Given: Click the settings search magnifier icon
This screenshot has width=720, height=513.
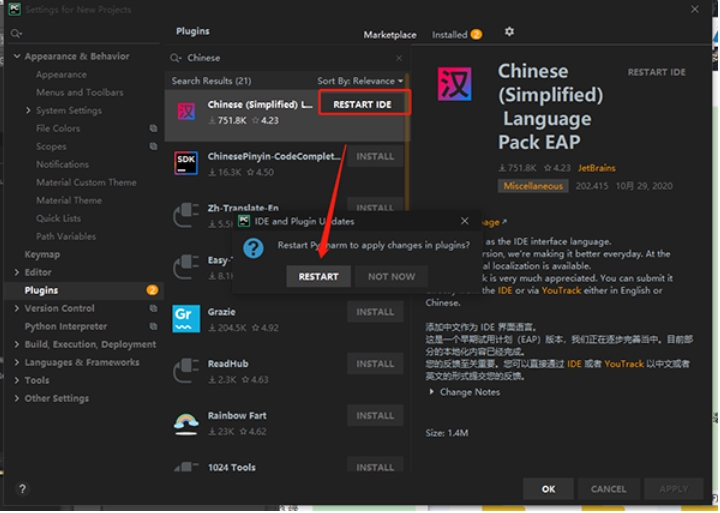Looking at the screenshot, I should 16,33.
